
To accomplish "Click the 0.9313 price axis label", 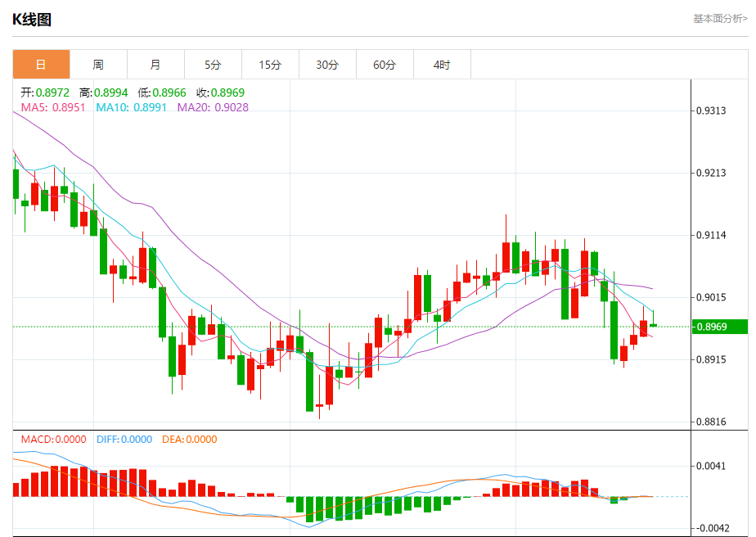I will [711, 111].
